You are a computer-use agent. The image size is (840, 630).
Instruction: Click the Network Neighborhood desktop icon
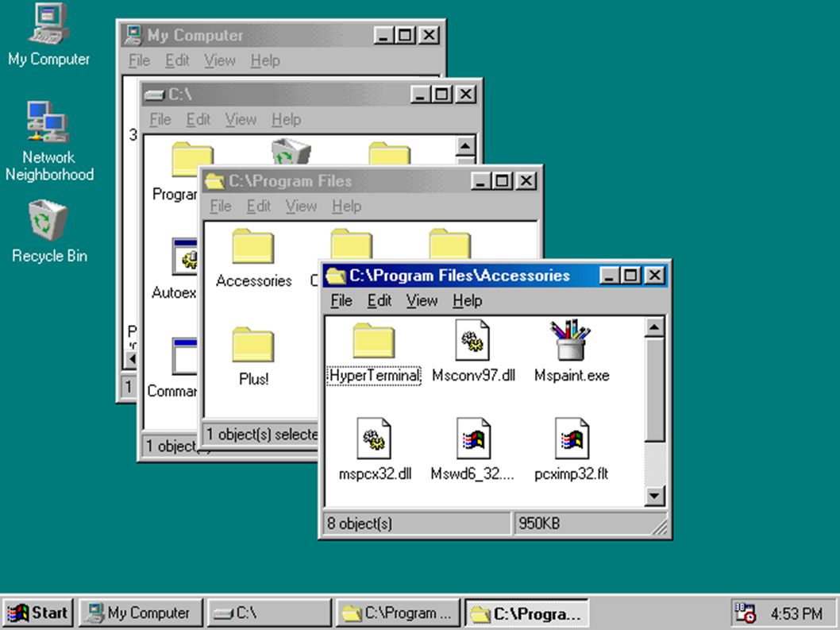click(x=48, y=122)
